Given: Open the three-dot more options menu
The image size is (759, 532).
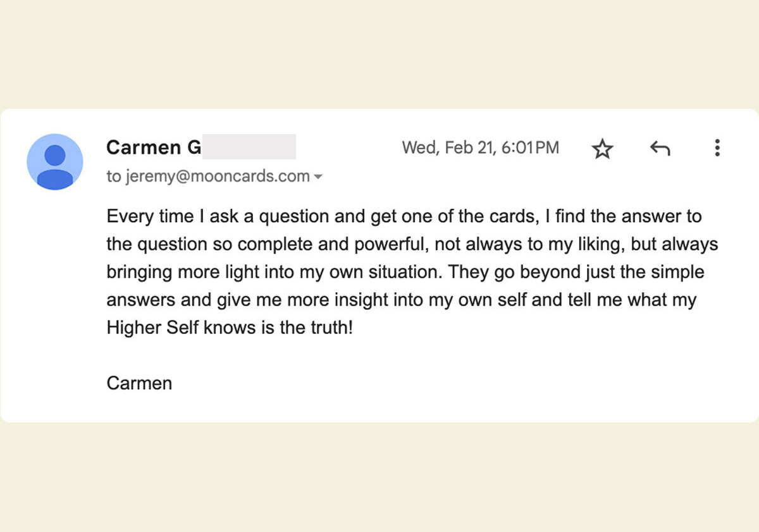Looking at the screenshot, I should pyautogui.click(x=717, y=148).
